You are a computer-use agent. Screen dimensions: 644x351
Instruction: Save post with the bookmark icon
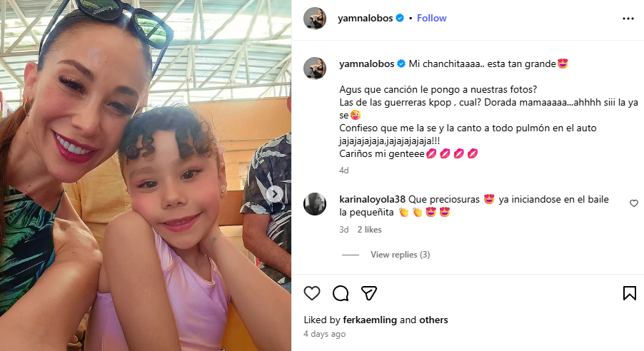point(629,293)
